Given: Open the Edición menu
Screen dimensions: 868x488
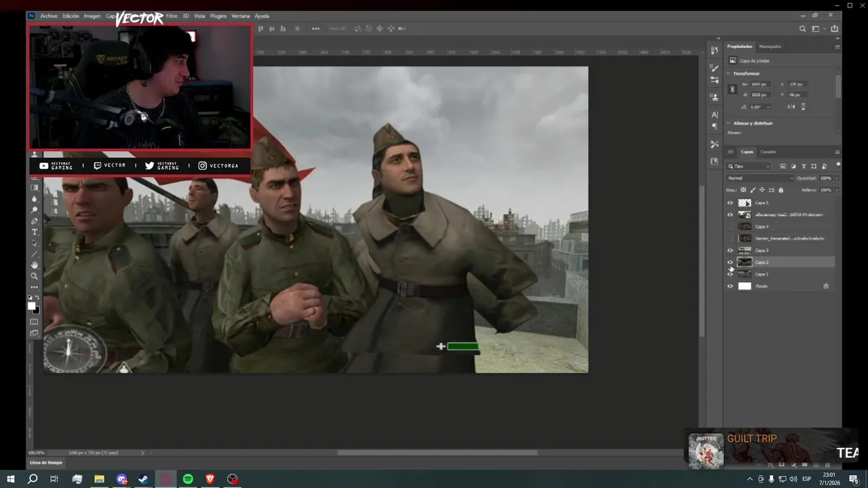Looking at the screenshot, I should click(x=71, y=16).
